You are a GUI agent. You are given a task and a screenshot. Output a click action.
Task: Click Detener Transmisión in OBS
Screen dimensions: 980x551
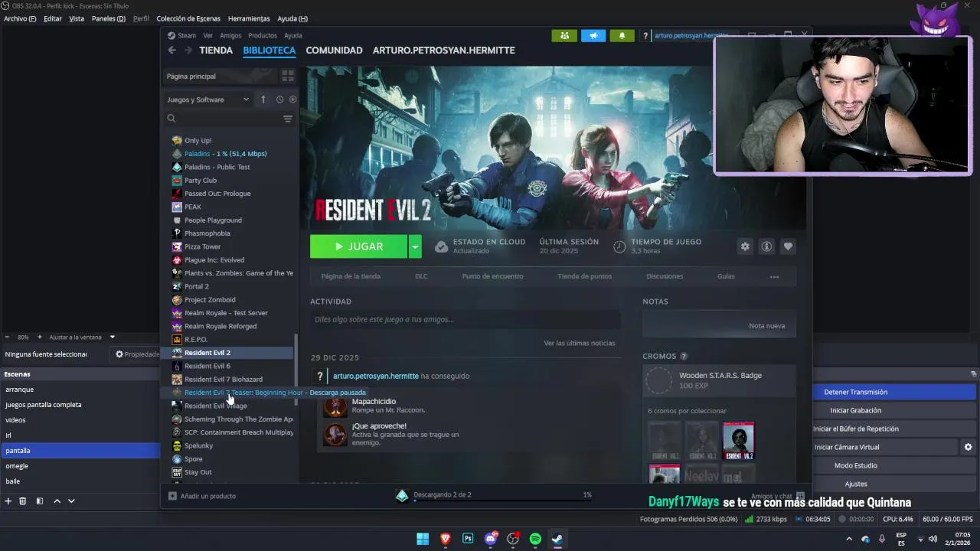pos(856,392)
